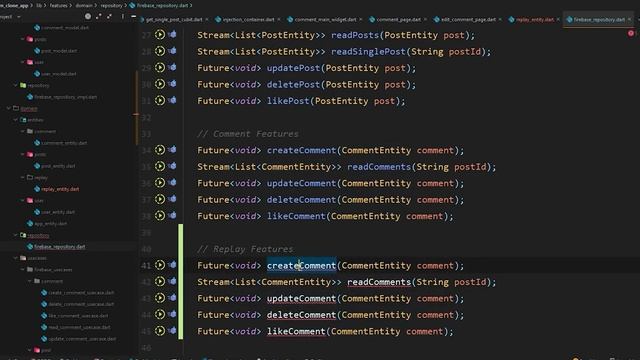Click the gutter implementation icon beside updatePost

pos(160,67)
